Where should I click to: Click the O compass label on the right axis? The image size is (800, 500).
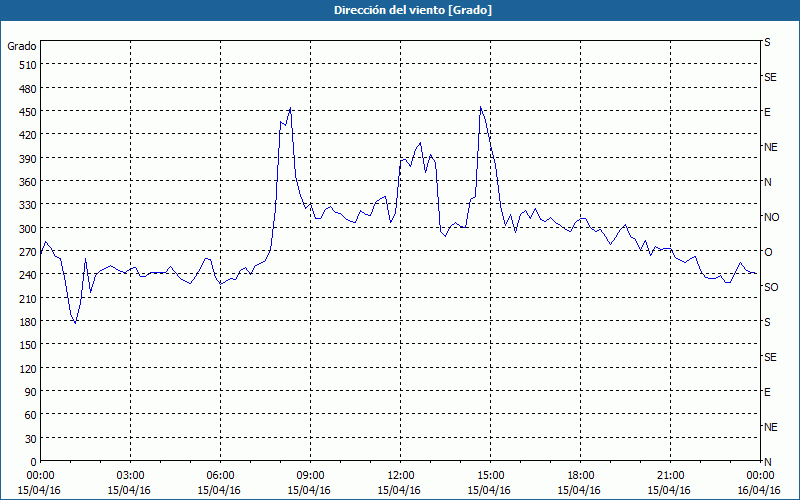(x=768, y=252)
